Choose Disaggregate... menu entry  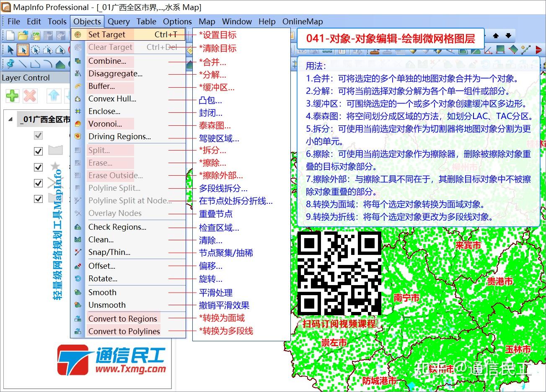tap(128, 73)
